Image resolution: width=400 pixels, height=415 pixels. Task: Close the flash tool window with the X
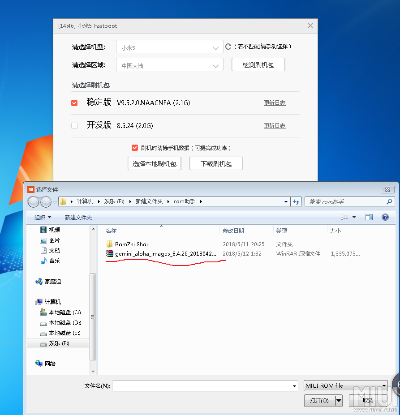pyautogui.click(x=310, y=26)
